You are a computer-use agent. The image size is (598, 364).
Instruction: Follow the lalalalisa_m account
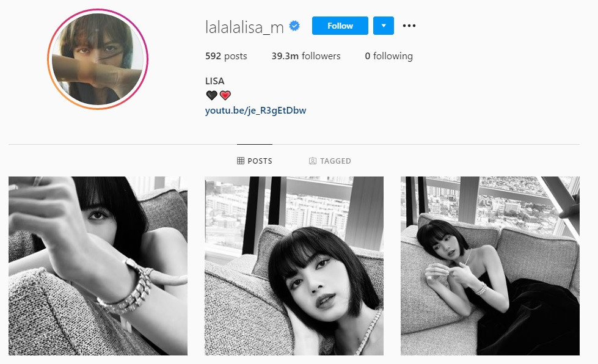pyautogui.click(x=340, y=26)
